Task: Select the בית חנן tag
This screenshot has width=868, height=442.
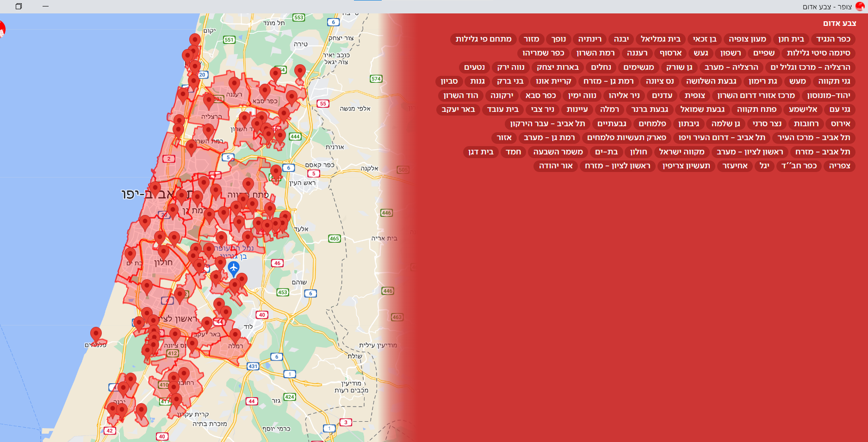Action: [791, 39]
